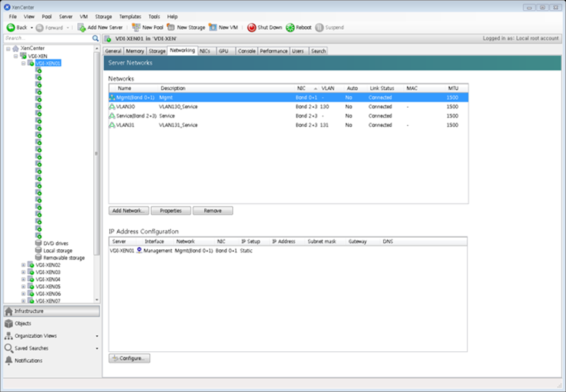Open the Forward history dropdown arrow
Image resolution: width=566 pixels, height=392 pixels.
pos(68,28)
